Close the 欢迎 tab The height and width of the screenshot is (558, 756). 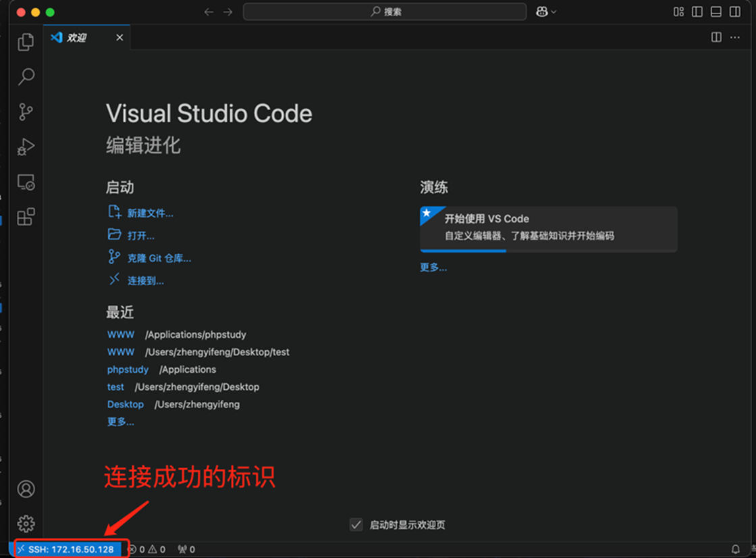click(119, 38)
